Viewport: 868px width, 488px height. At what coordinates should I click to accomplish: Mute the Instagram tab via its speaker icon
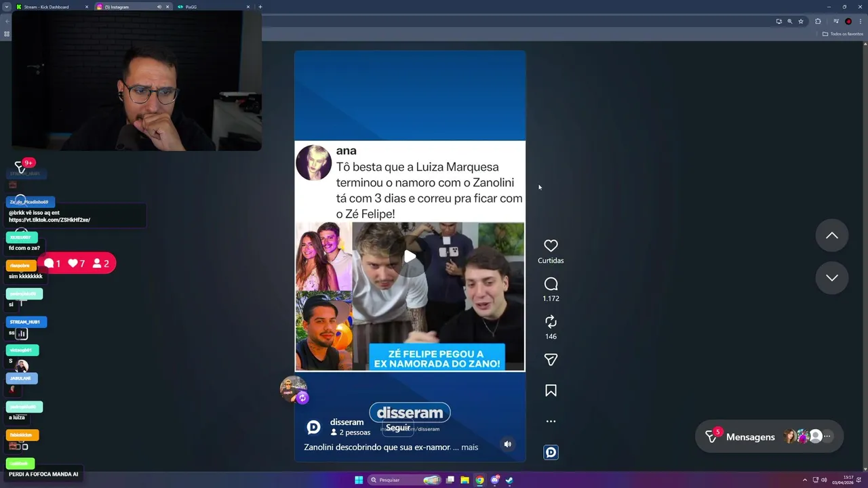pyautogui.click(x=159, y=7)
